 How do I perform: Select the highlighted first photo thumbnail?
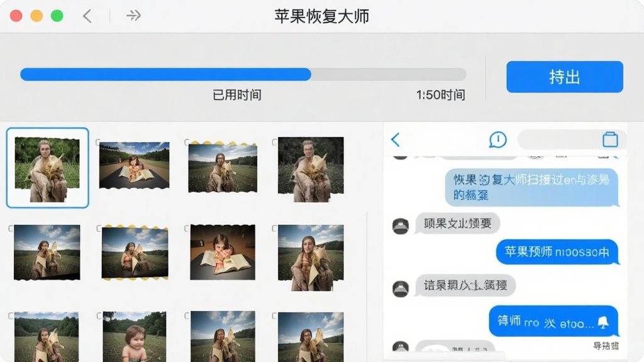point(47,168)
